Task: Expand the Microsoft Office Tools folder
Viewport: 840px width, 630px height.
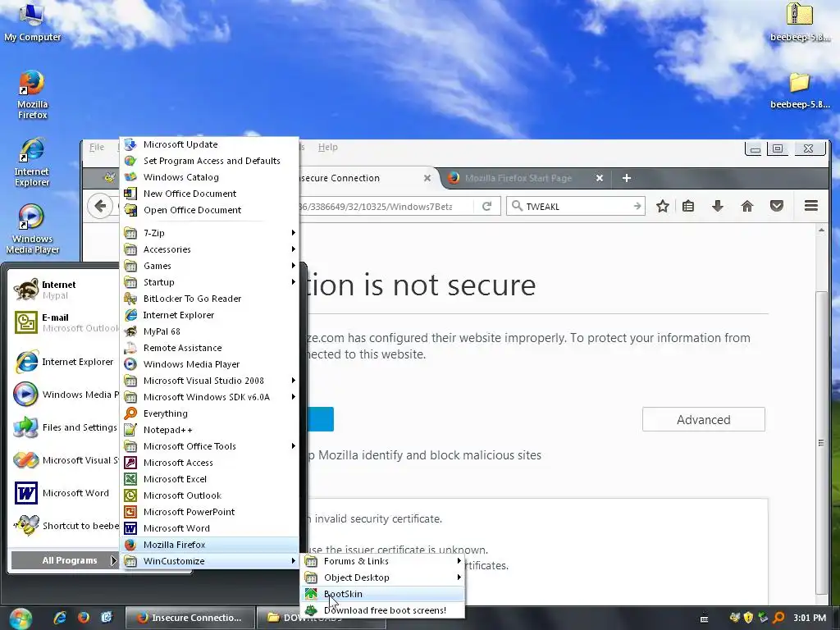Action: [209, 445]
